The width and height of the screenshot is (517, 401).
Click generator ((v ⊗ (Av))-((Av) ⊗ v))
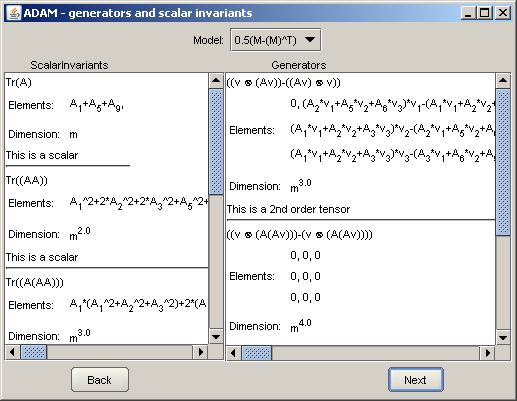pos(284,82)
